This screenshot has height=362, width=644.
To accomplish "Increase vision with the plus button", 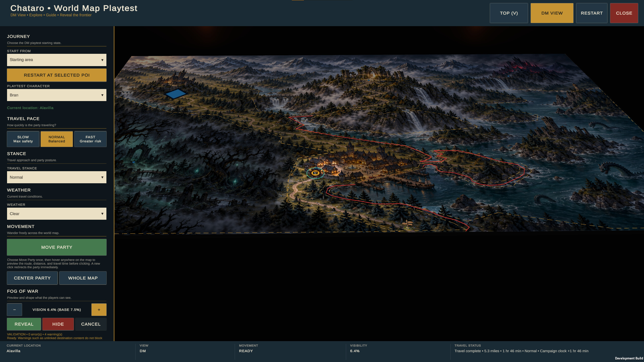I will click(x=99, y=309).
